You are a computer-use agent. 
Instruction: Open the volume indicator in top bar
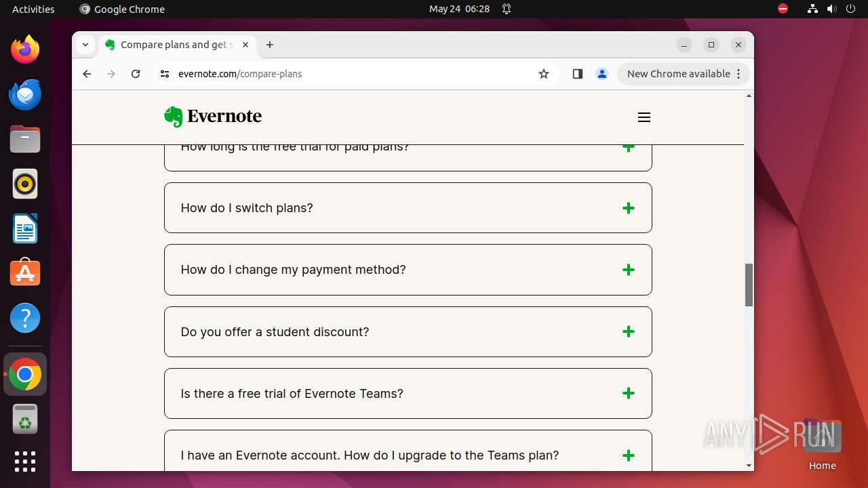click(x=832, y=9)
